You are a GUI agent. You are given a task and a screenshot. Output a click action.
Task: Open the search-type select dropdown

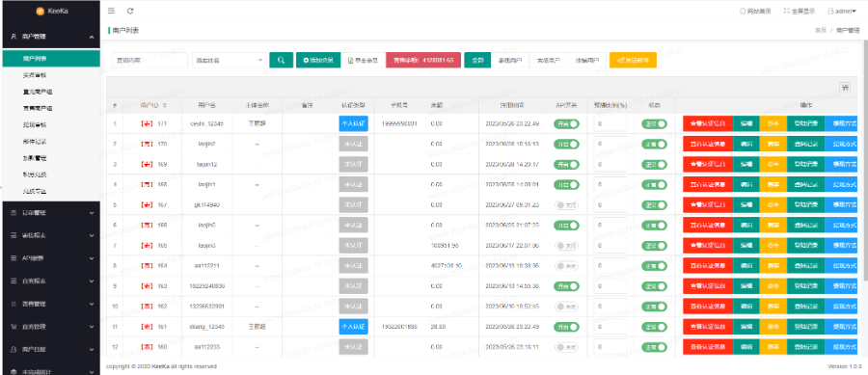point(230,60)
